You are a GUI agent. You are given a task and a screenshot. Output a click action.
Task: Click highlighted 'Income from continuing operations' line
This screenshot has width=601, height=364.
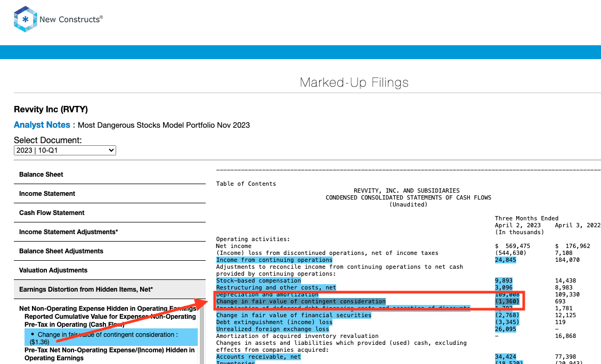tap(274, 260)
